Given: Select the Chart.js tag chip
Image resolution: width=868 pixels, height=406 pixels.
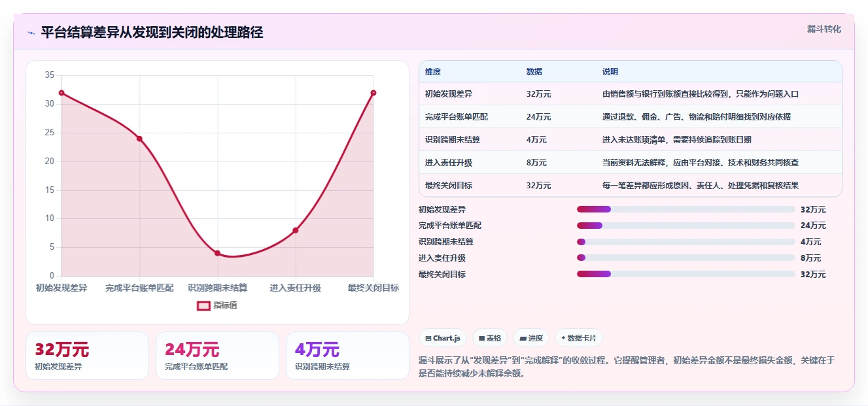Looking at the screenshot, I should (443, 338).
